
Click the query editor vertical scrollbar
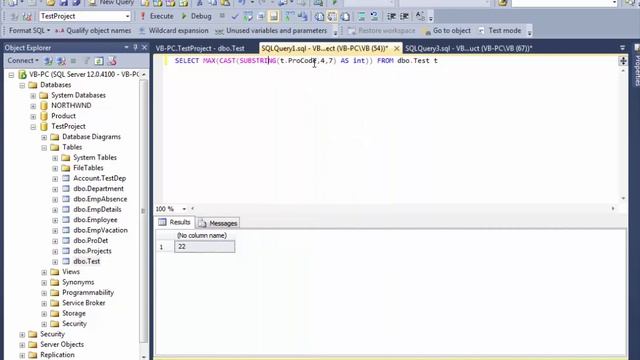click(x=623, y=134)
